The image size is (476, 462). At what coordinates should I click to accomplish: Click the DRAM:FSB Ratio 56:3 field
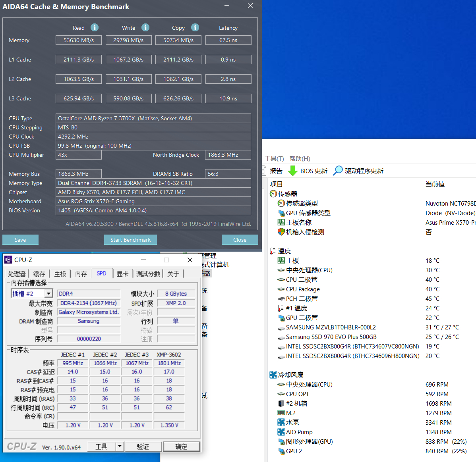point(228,174)
